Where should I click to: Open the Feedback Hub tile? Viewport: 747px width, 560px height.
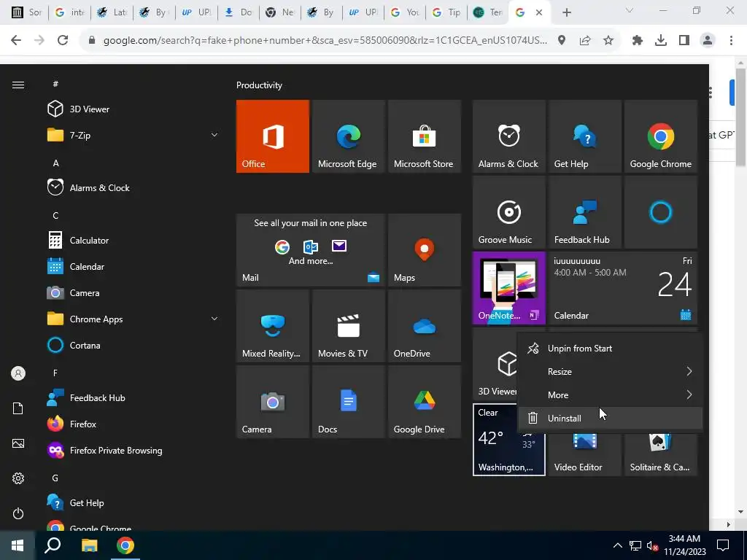coord(584,212)
